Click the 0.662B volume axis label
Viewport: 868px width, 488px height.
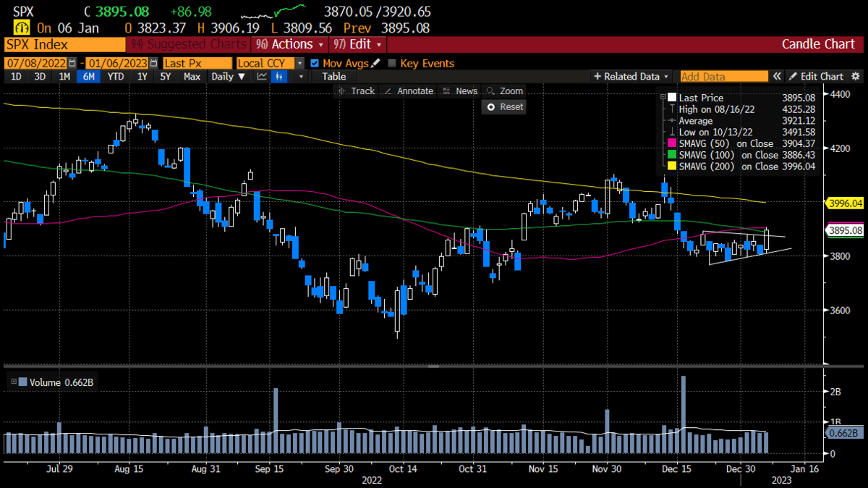click(845, 432)
